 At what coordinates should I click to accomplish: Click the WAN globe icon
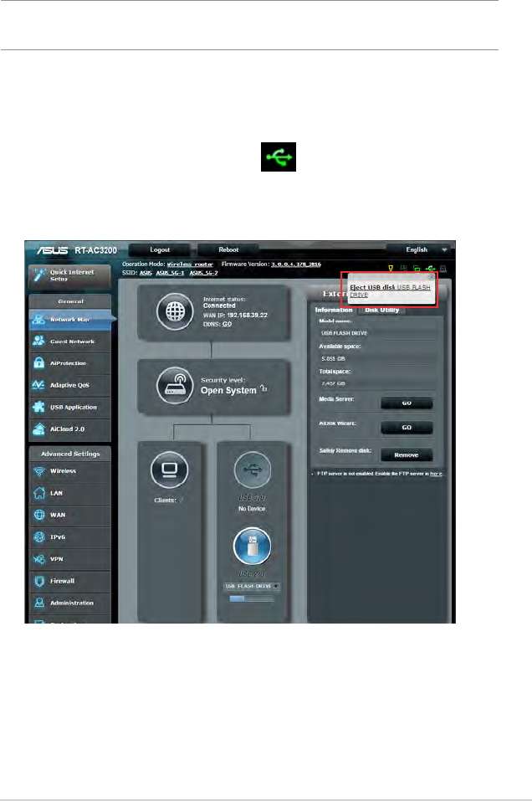click(39, 515)
